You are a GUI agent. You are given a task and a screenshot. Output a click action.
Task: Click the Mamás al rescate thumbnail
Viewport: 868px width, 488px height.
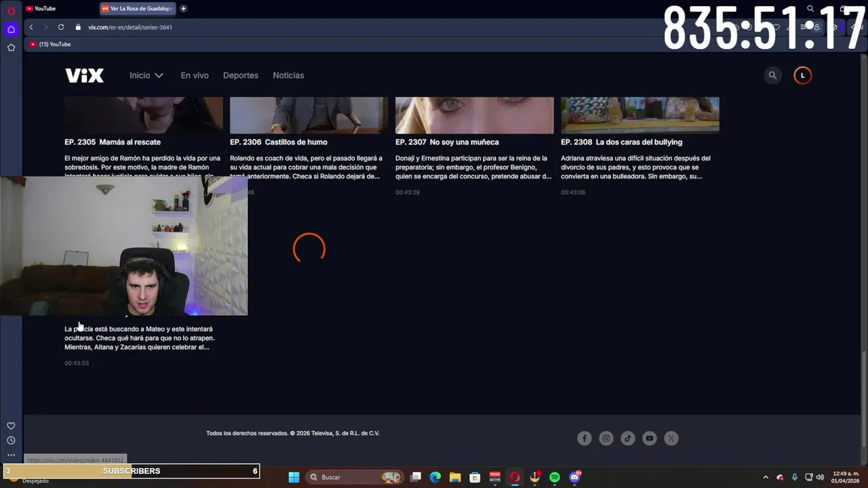click(144, 115)
